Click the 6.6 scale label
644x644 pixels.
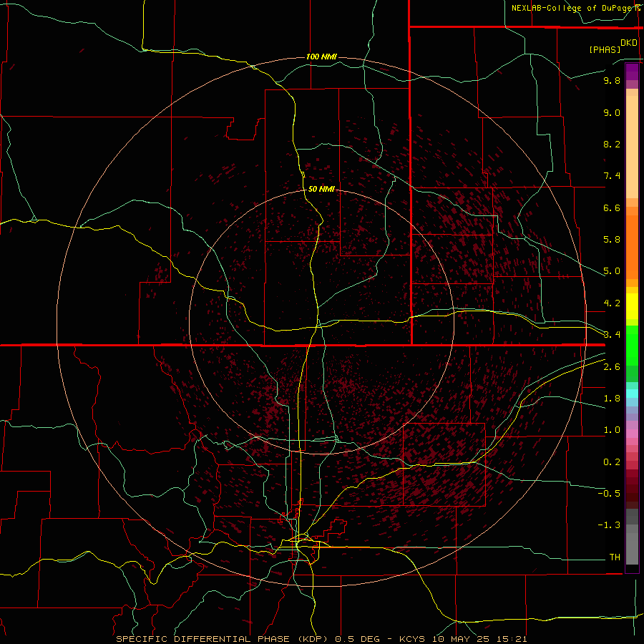coord(612,208)
